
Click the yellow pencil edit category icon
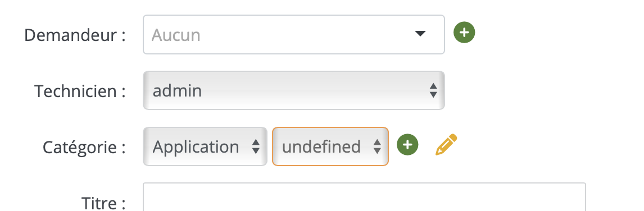446,144
